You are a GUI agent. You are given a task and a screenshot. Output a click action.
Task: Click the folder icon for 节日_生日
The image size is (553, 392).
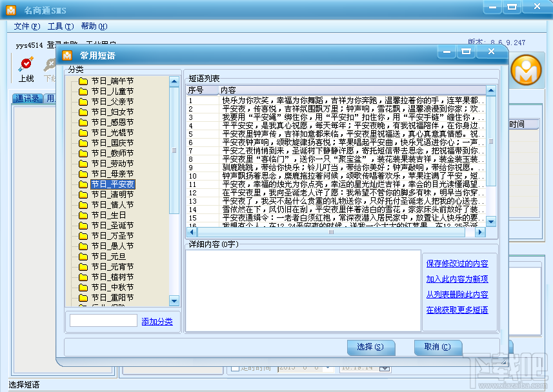(83, 215)
